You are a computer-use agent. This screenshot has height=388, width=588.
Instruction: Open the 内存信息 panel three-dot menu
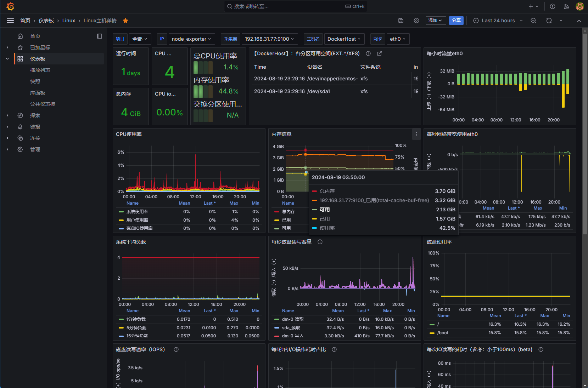(416, 134)
